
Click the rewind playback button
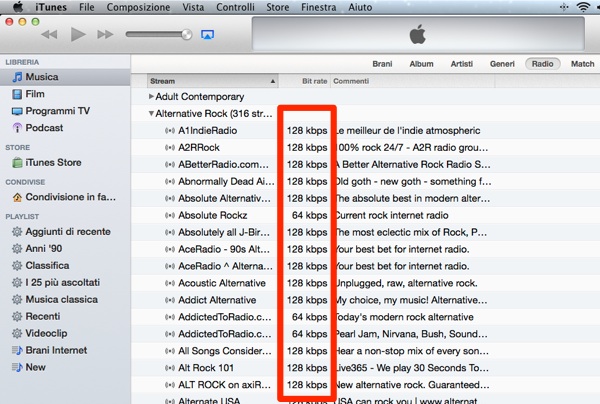pyautogui.click(x=49, y=34)
